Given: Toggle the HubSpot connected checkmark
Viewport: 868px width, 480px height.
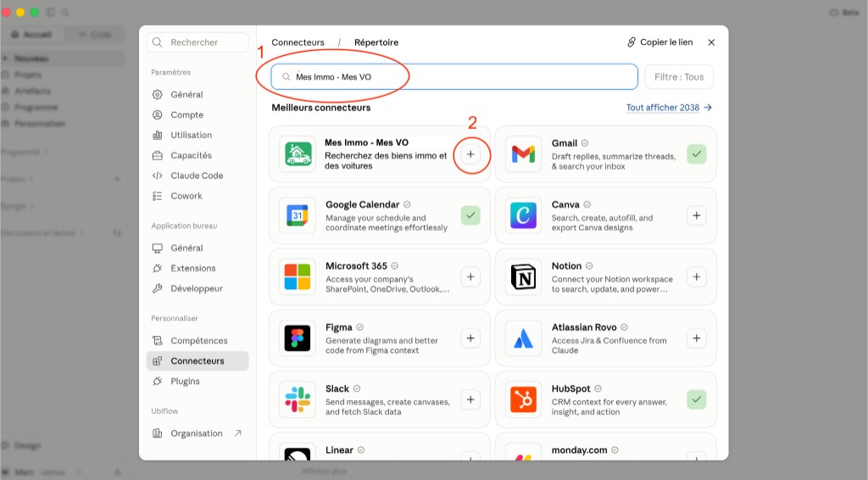Looking at the screenshot, I should click(x=697, y=399).
